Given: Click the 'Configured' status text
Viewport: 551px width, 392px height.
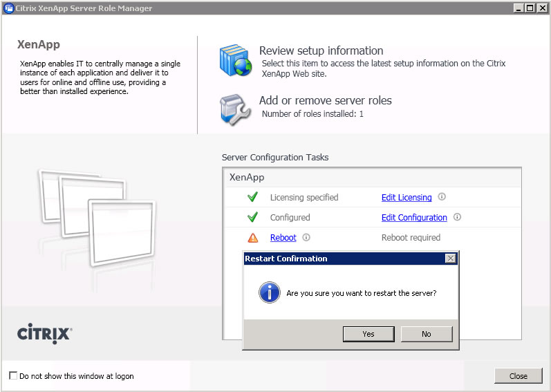Looking at the screenshot, I should point(290,217).
